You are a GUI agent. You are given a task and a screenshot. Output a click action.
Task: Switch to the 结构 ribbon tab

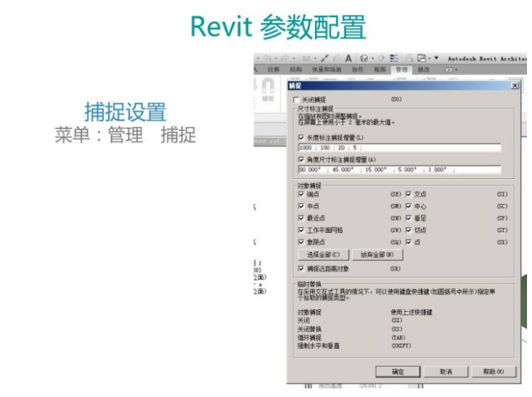tap(296, 70)
